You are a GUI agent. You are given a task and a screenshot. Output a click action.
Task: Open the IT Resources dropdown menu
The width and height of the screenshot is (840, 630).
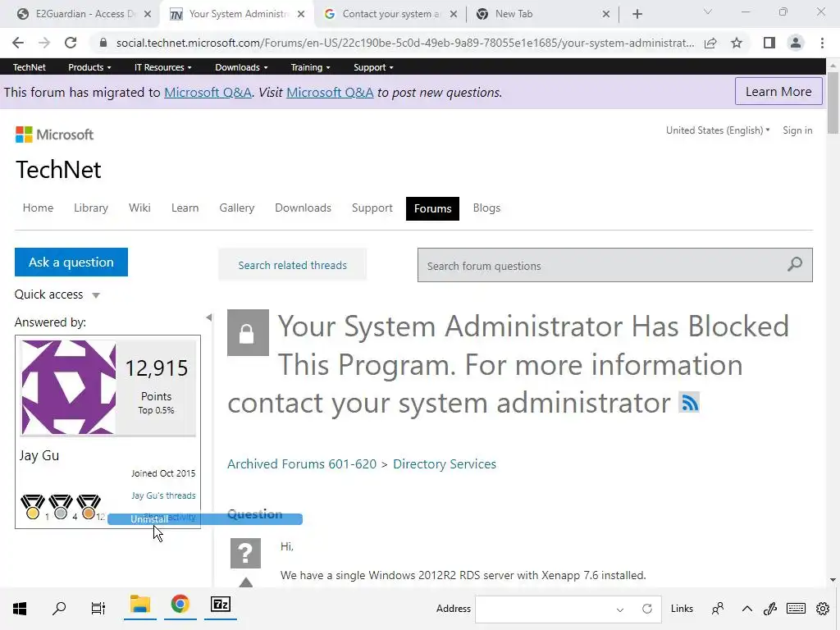pos(163,67)
